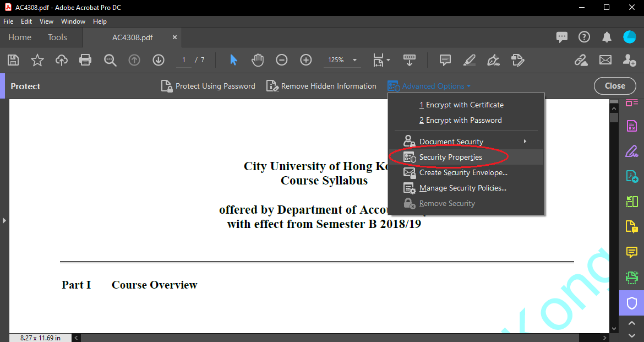This screenshot has width=644, height=342.
Task: Expand the left navigation pane arrow
Action: coord(4,220)
